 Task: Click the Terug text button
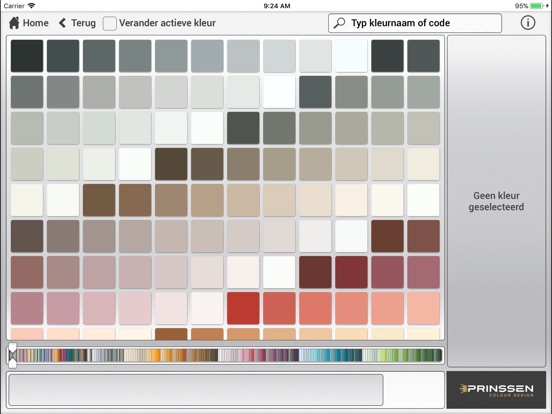[x=83, y=23]
